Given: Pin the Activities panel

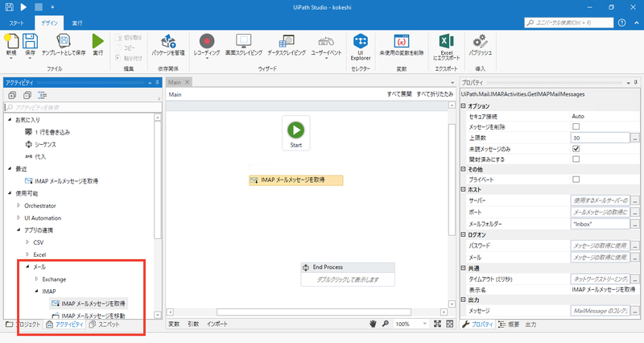Looking at the screenshot, I should pos(157,83).
